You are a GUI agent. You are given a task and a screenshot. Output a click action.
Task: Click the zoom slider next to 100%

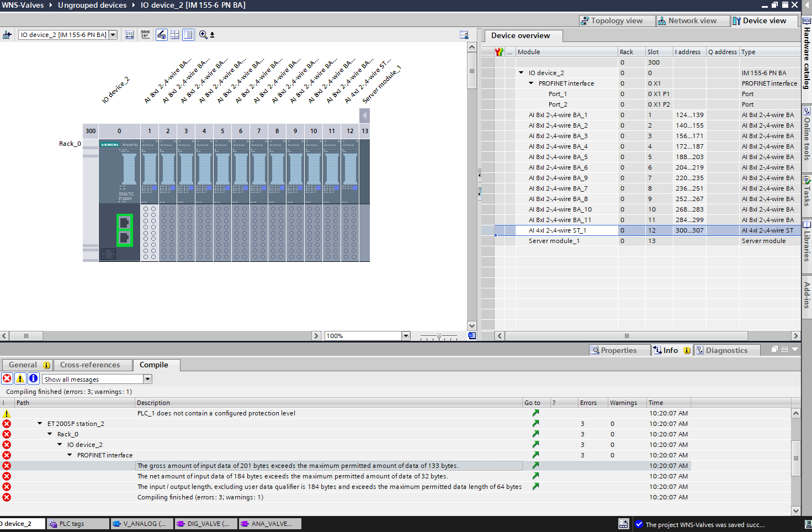coord(439,336)
